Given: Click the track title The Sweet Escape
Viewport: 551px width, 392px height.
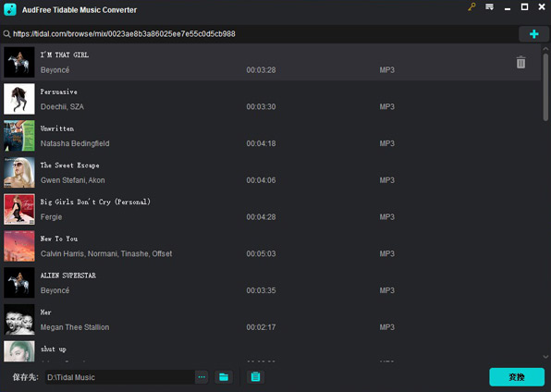Looking at the screenshot, I should 69,165.
